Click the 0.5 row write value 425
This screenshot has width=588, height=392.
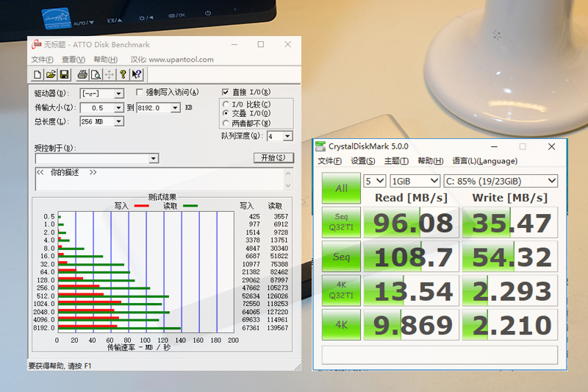pos(254,216)
